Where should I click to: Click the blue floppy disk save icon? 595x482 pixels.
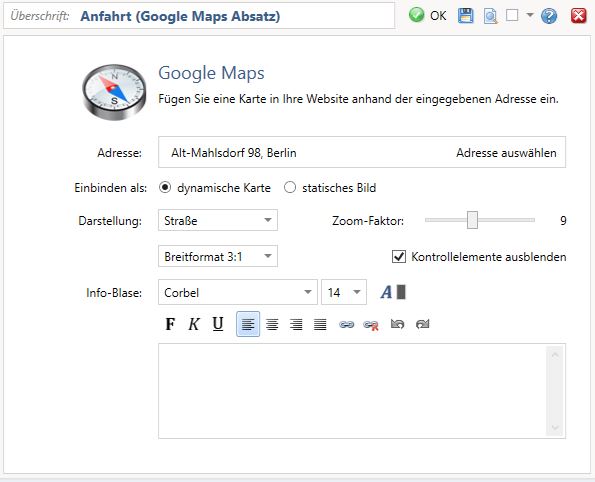click(x=465, y=16)
